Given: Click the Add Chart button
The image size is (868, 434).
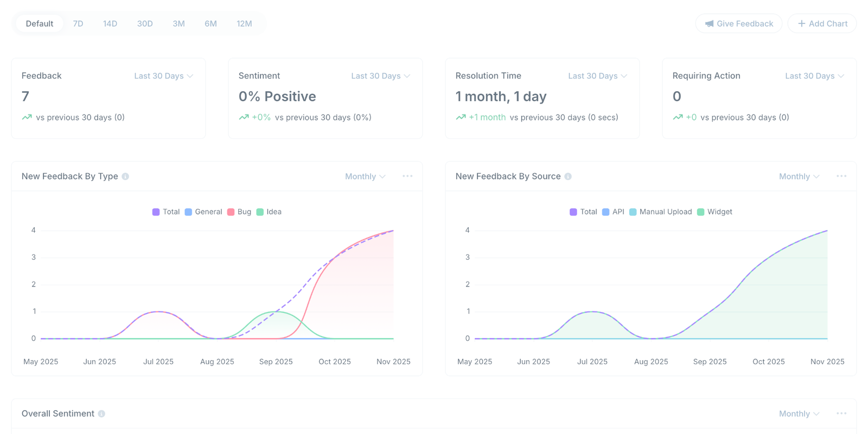Looking at the screenshot, I should point(821,23).
